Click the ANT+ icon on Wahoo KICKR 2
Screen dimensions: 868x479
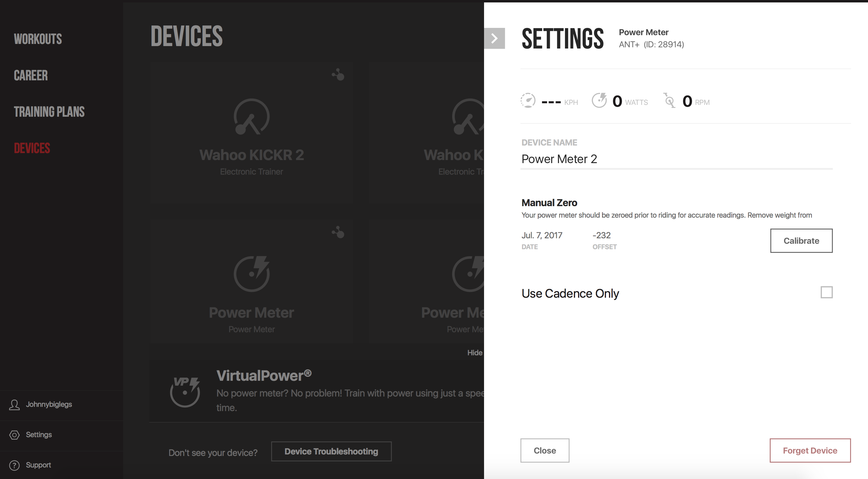coord(338,75)
